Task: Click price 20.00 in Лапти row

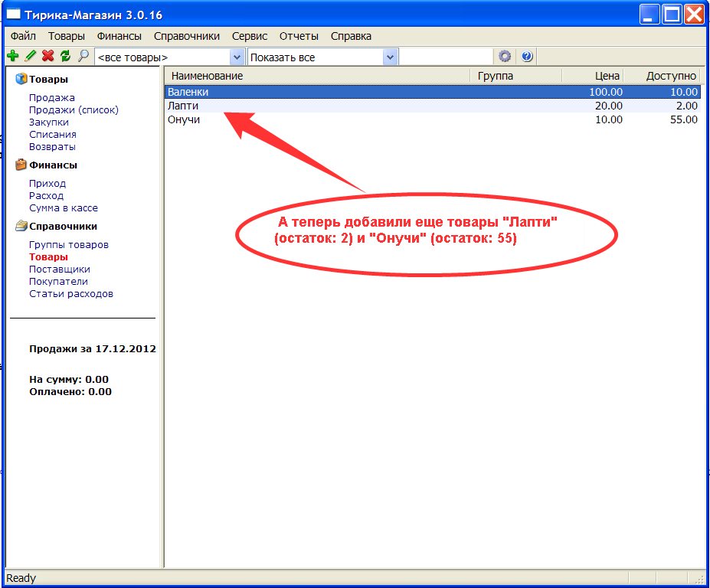Action: (x=609, y=106)
